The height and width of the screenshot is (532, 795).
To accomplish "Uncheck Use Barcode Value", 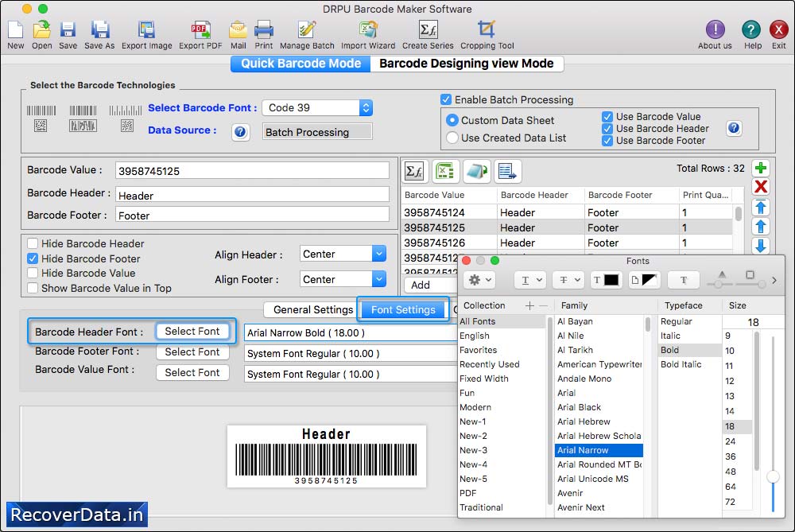I will coord(607,117).
